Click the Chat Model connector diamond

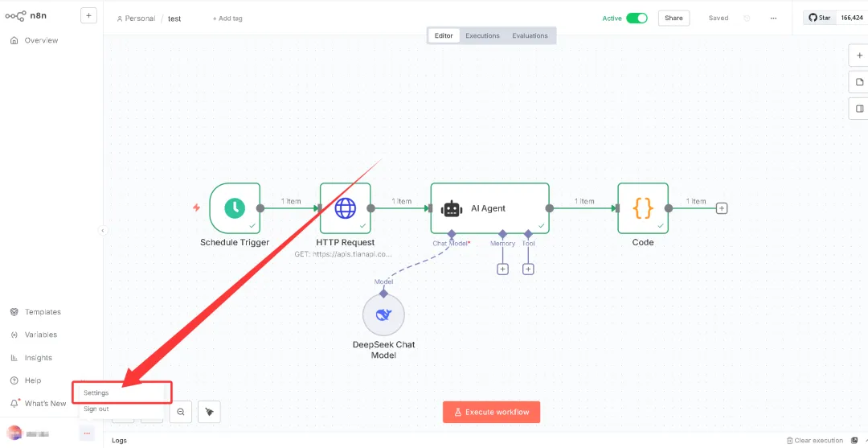451,234
